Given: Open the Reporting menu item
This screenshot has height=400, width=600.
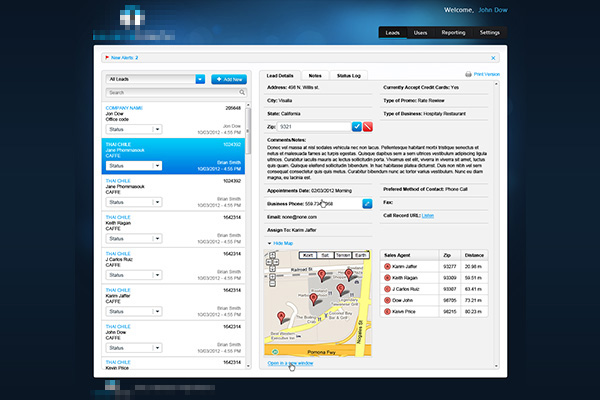Looking at the screenshot, I should coord(453,33).
